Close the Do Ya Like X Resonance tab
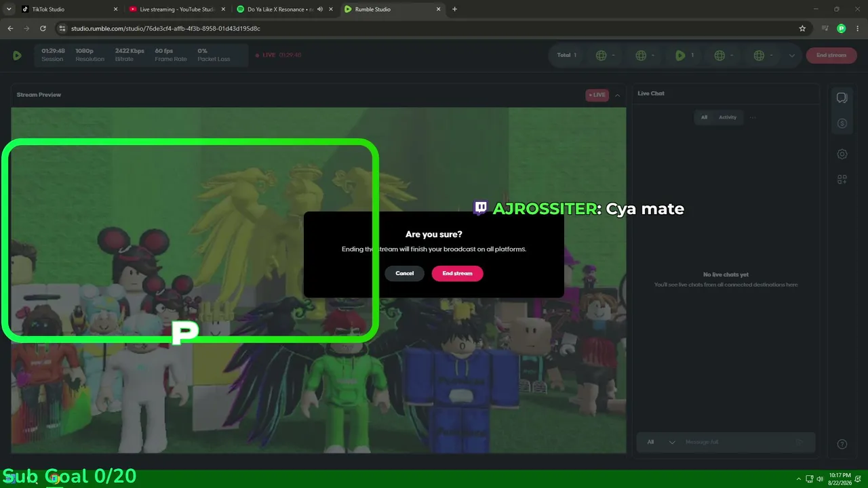Image resolution: width=868 pixels, height=488 pixels. (330, 9)
